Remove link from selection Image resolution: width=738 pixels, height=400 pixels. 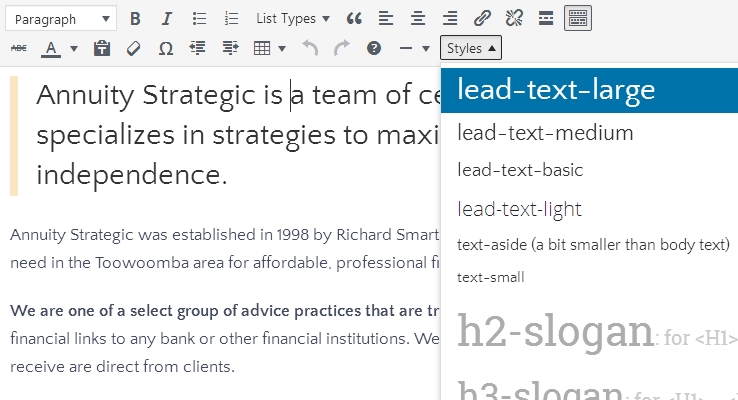click(x=514, y=19)
